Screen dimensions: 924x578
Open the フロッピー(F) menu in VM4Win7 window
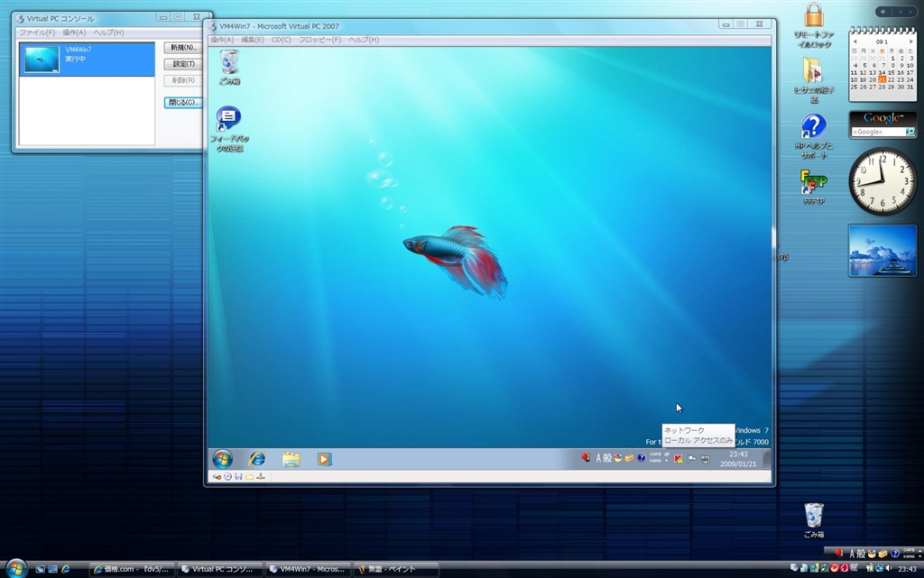(x=319, y=40)
